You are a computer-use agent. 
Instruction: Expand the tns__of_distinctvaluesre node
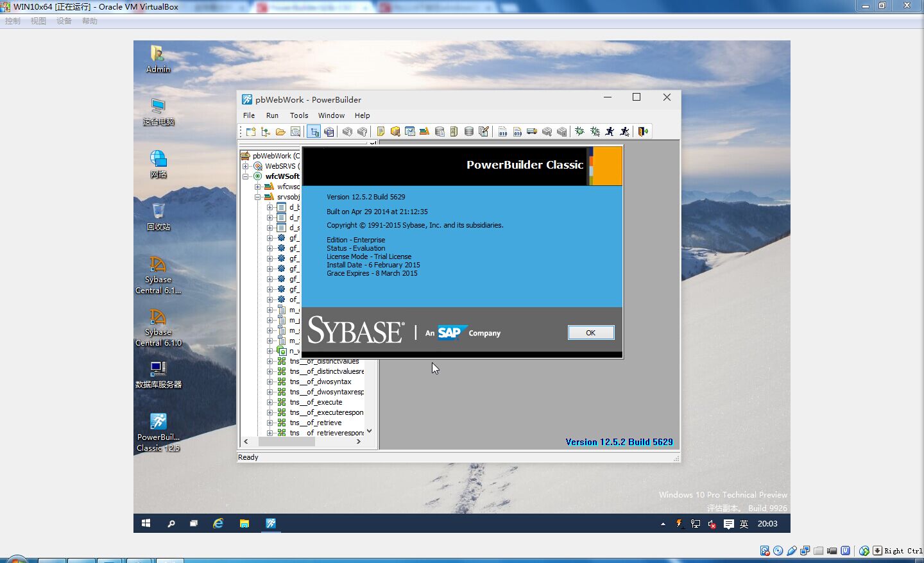pos(270,371)
